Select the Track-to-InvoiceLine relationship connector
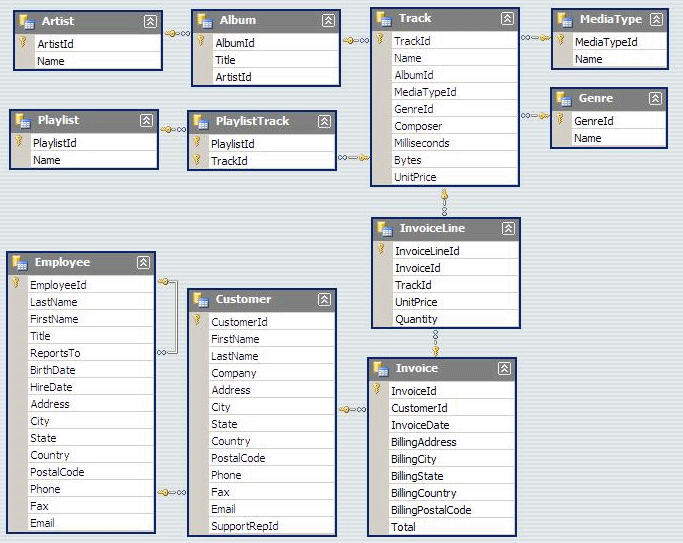This screenshot has width=683, height=543. coord(444,202)
